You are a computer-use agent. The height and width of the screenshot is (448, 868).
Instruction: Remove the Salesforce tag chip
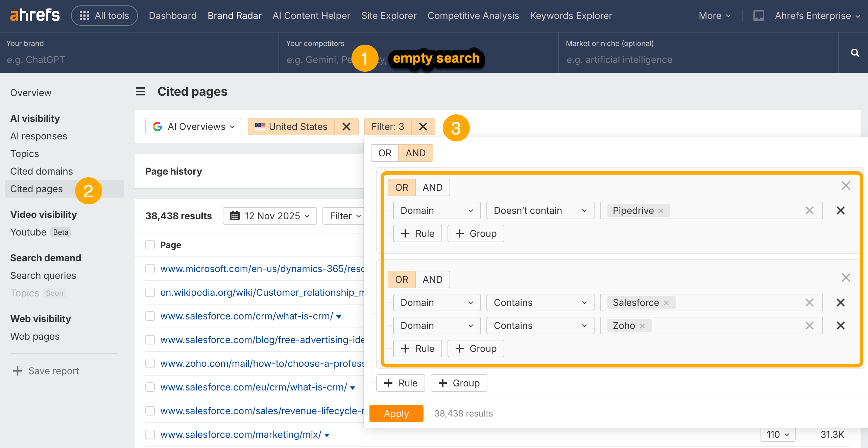666,303
